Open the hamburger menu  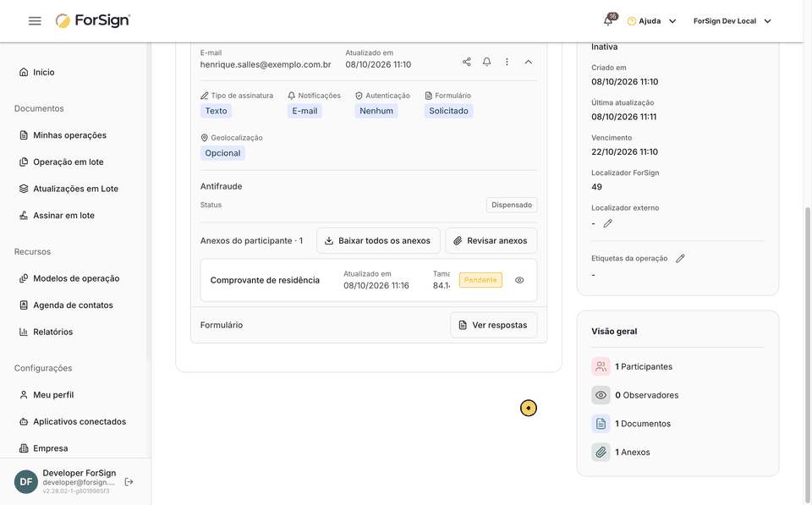[x=35, y=21]
